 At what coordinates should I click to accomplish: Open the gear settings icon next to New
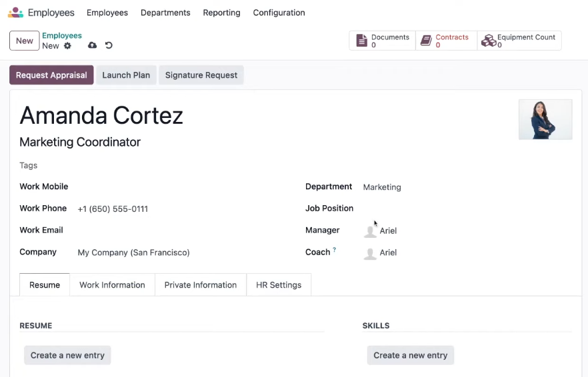coord(67,46)
